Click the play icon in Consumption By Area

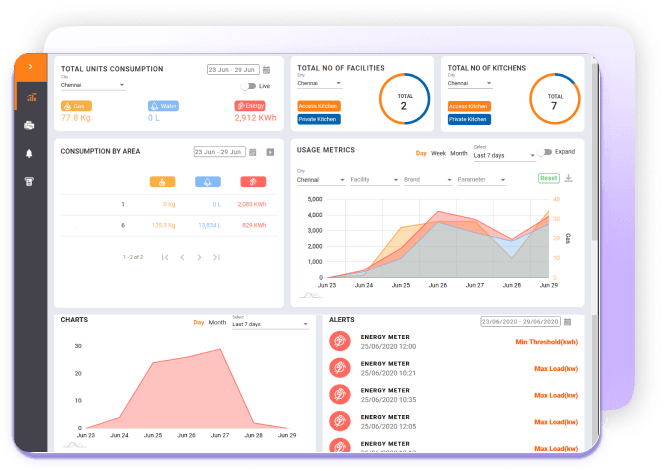[270, 152]
